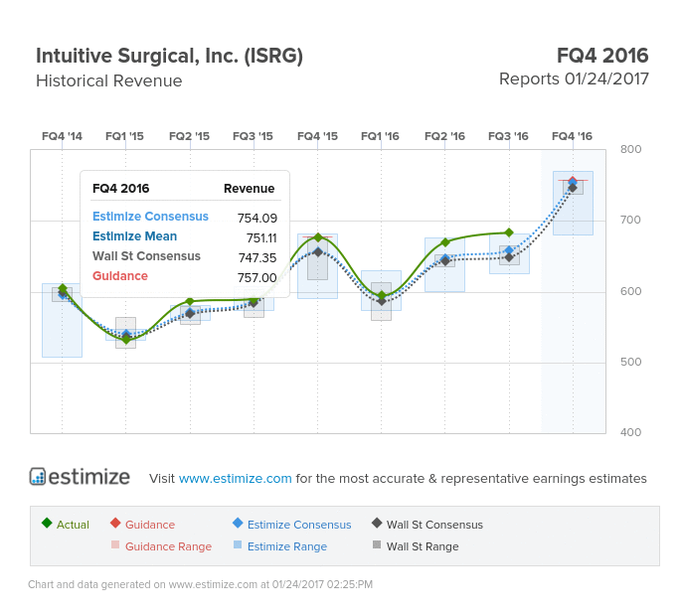Select the Guidance Range legend label
Screen dimensions: 681x616
pos(169,546)
